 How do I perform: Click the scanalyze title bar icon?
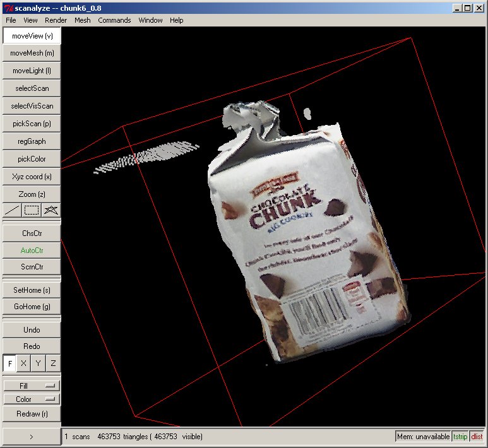[x=8, y=8]
